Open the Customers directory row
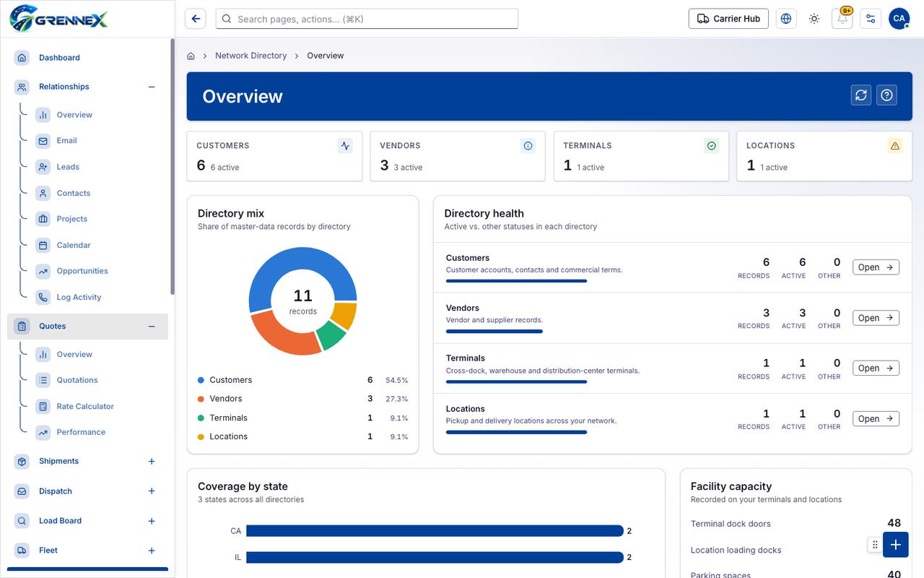924x578 pixels. coord(876,267)
